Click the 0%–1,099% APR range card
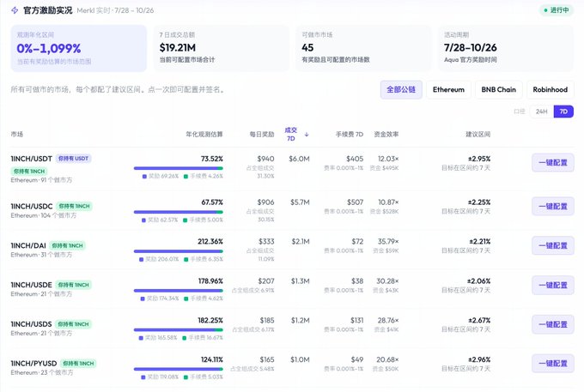This screenshot has height=392, width=584. 79,48
